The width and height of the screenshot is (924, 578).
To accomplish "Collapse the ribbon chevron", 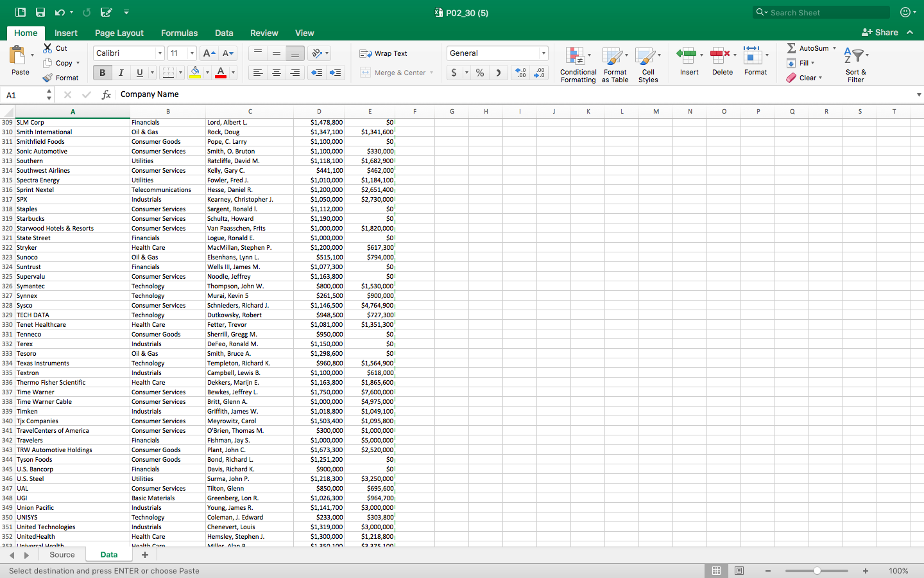I will pyautogui.click(x=910, y=32).
